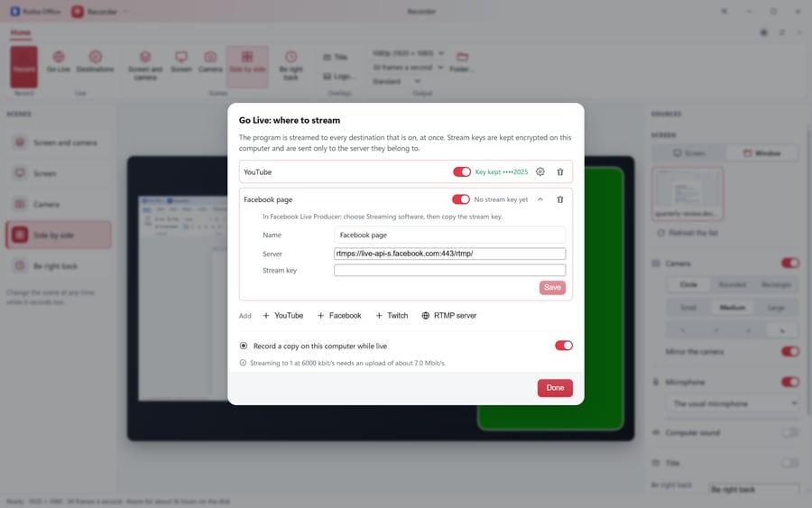The image size is (812, 508).
Task: Add a custom RTMP server
Action: pyautogui.click(x=449, y=316)
